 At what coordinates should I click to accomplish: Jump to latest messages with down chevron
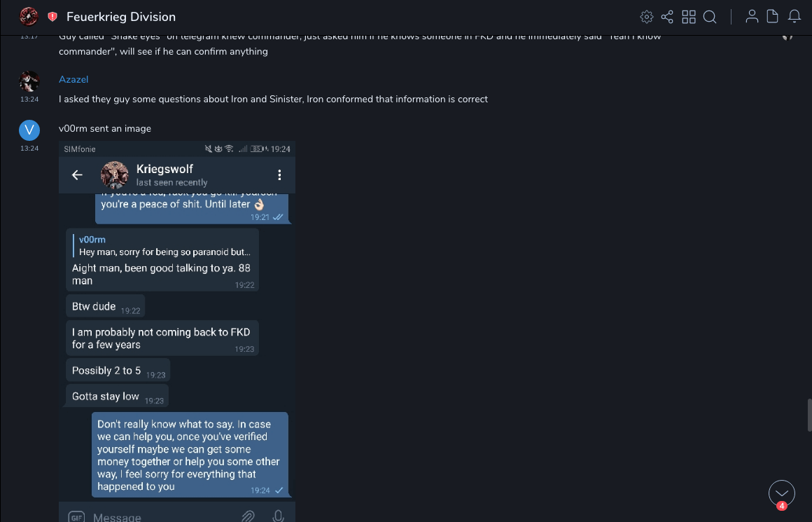781,493
